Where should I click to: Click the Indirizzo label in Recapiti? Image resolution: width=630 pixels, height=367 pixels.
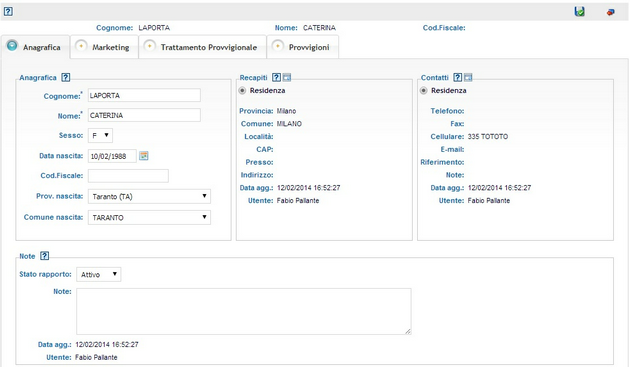[257, 175]
